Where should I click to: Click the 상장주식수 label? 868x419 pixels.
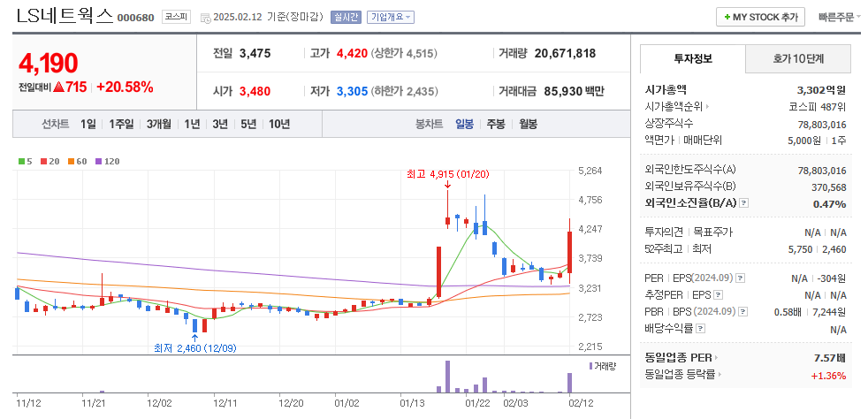click(669, 124)
